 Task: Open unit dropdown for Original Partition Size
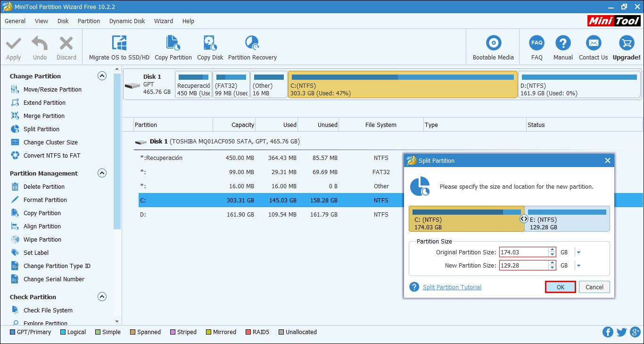pyautogui.click(x=578, y=252)
